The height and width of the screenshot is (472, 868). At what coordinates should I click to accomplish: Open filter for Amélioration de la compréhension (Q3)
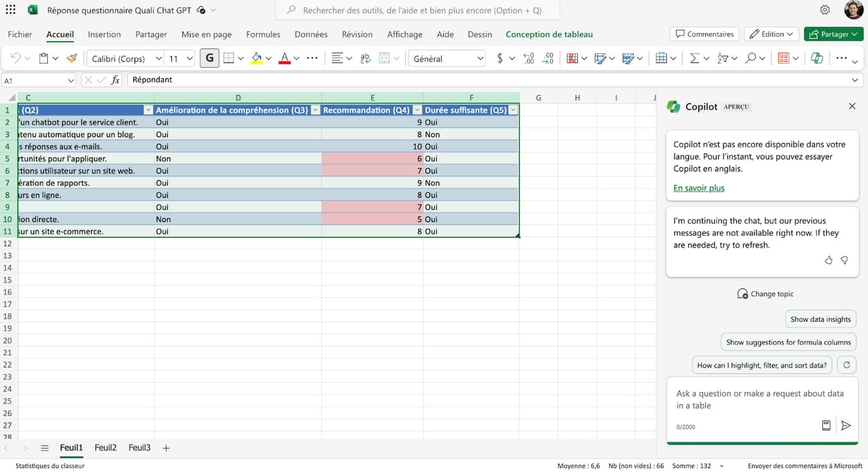pyautogui.click(x=316, y=110)
